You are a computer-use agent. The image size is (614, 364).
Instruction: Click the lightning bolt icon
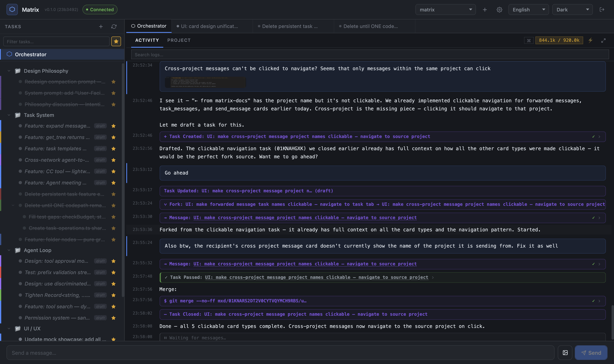tap(590, 40)
